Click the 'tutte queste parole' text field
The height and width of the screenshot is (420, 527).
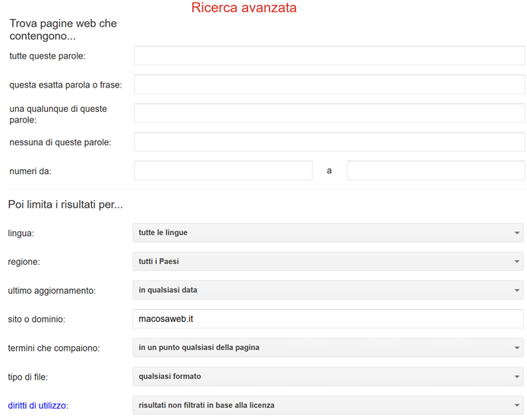point(329,56)
